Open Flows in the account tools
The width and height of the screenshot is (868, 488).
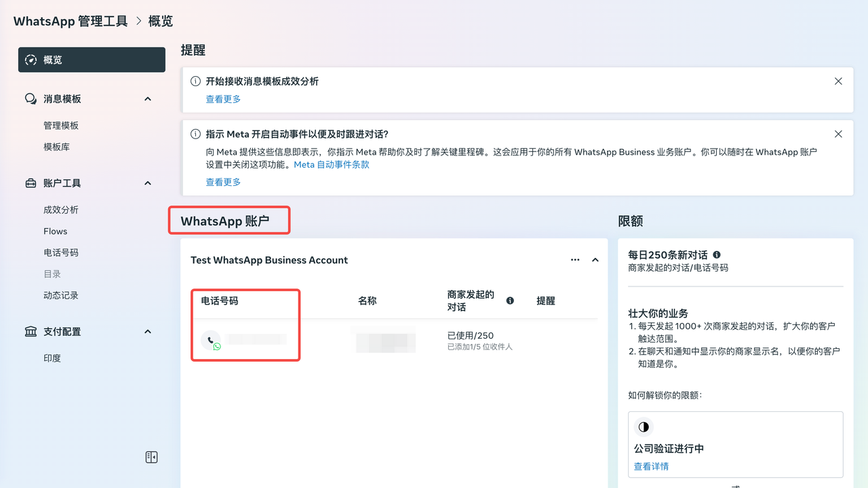coord(56,231)
